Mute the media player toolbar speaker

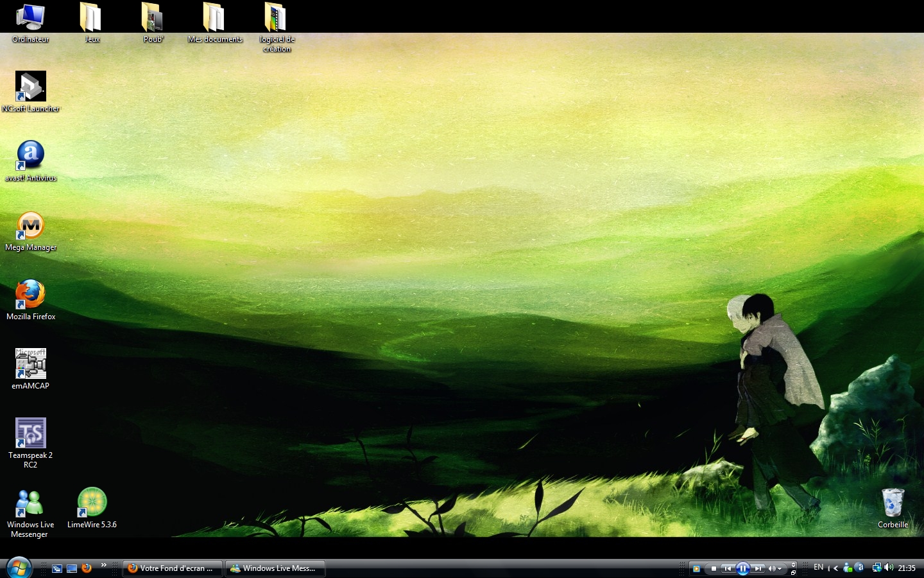[772, 568]
